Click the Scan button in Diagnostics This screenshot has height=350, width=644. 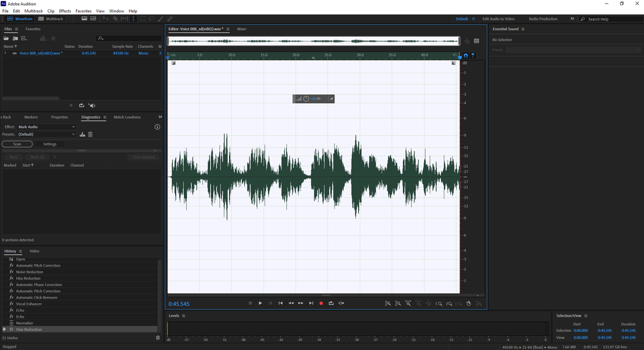[17, 144]
